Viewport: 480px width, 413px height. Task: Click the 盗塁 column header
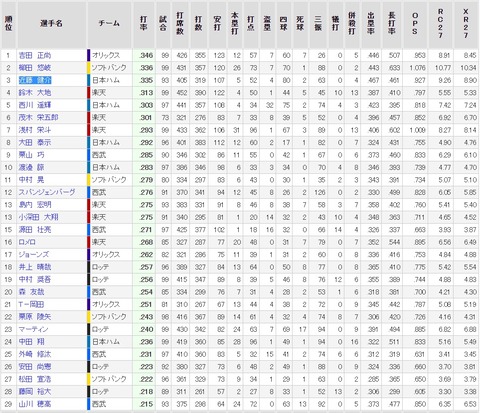click(x=267, y=24)
